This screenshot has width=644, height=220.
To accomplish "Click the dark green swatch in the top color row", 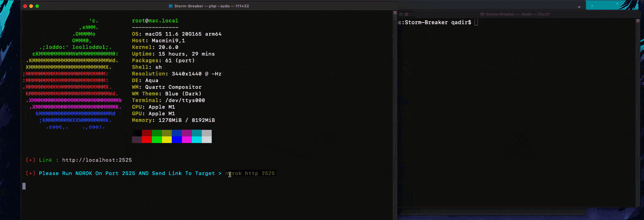I will point(157,133).
